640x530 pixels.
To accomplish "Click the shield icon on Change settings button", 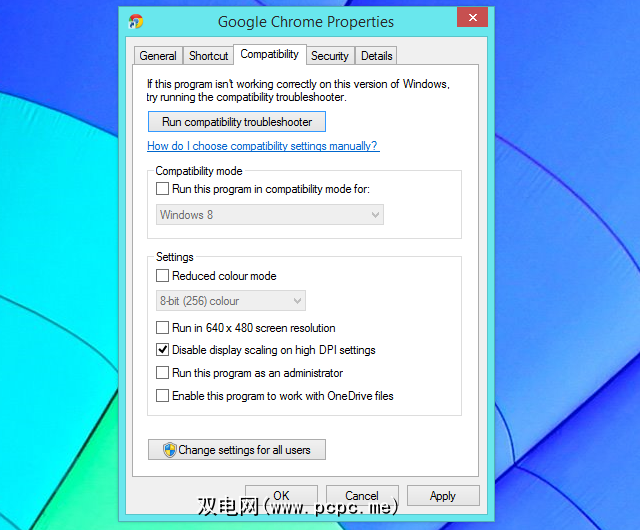I will 169,450.
